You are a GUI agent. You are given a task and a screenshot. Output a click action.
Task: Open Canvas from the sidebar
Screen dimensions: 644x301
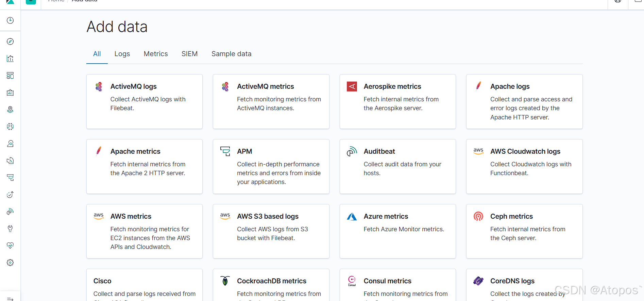coord(10,93)
